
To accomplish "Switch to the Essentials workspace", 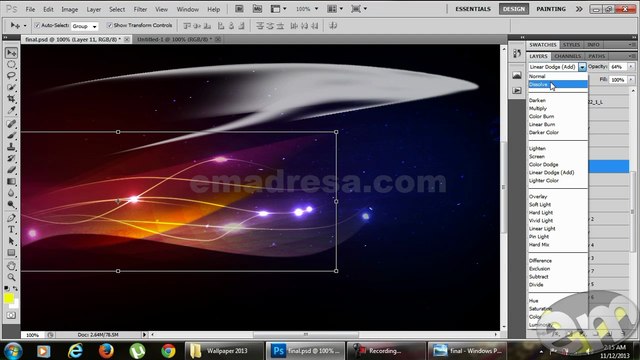I will (473, 9).
